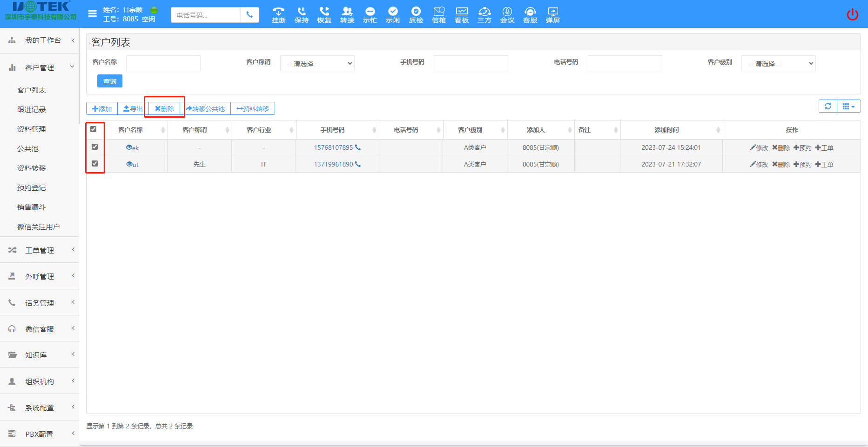The height and width of the screenshot is (447, 868).
Task: Click the call hold (保持) icon
Action: coord(301,14)
